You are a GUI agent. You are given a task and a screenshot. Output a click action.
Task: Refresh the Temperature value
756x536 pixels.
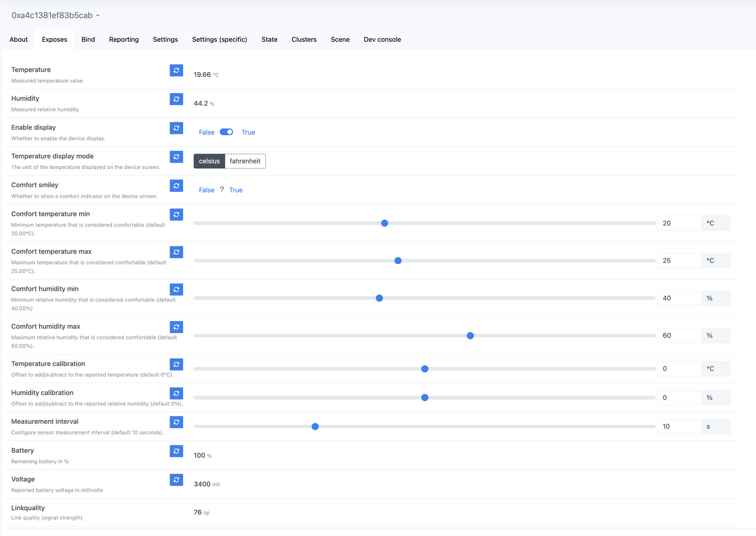(176, 70)
